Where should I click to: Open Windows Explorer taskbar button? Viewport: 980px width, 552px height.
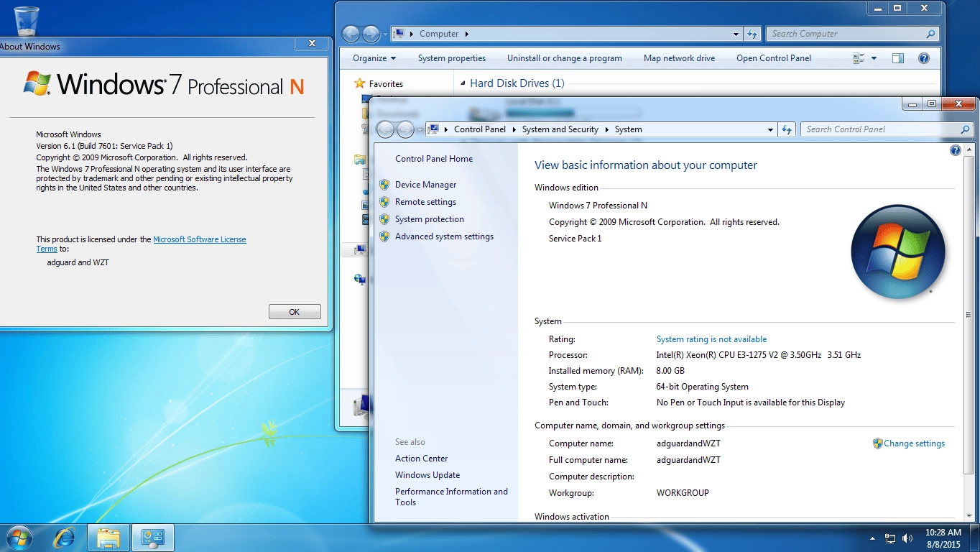(108, 538)
